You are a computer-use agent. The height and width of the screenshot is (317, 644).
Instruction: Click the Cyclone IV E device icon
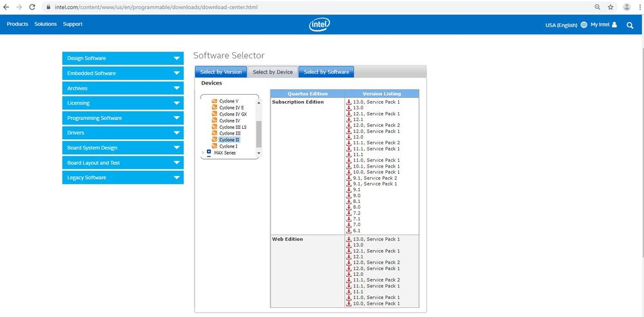[214, 108]
